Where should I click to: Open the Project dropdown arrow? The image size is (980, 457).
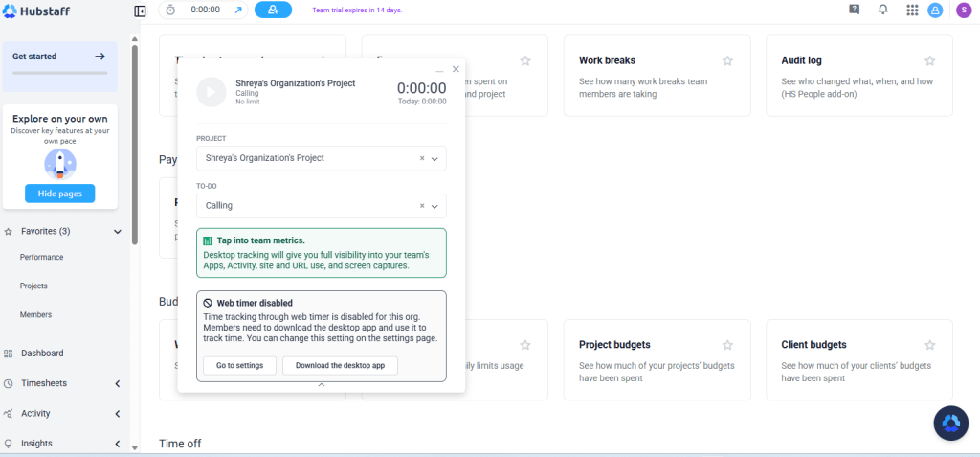pyautogui.click(x=435, y=159)
